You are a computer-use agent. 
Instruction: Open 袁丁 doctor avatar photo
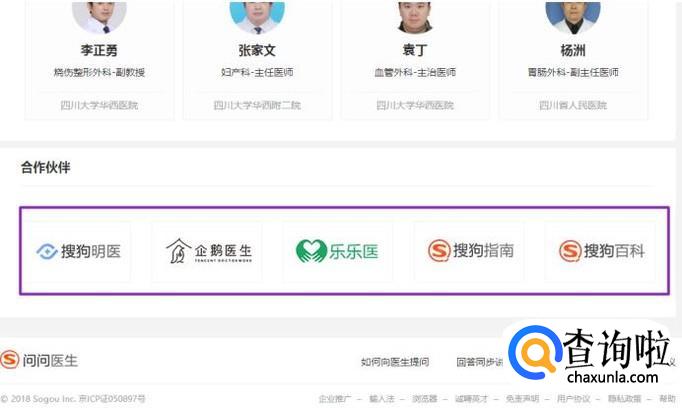pyautogui.click(x=415, y=16)
